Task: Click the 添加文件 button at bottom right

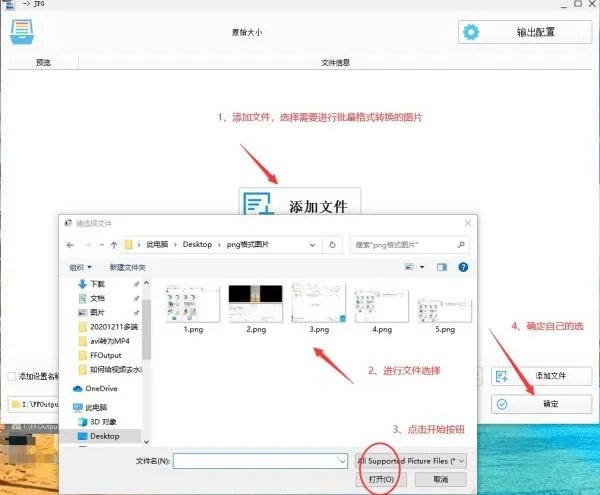Action: 541,376
